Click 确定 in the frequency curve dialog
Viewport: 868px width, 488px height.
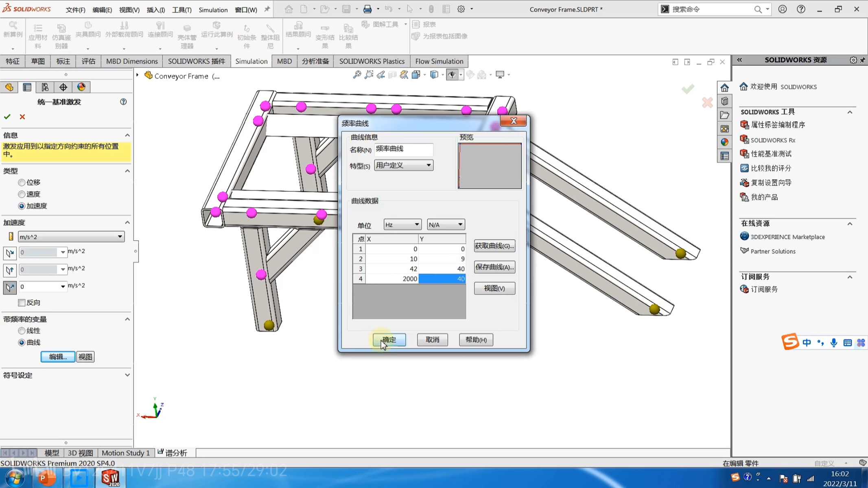tap(389, 340)
